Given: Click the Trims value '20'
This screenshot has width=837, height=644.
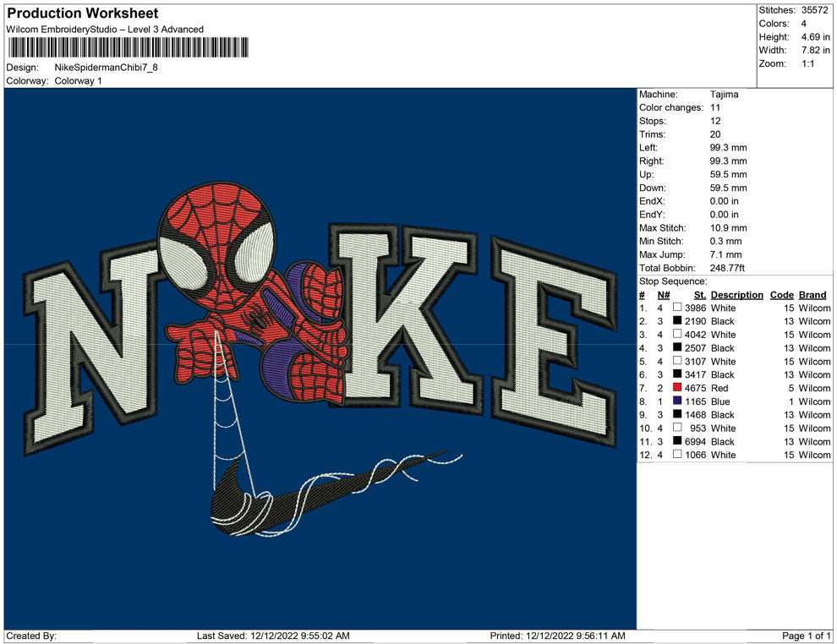Looking at the screenshot, I should coord(714,134).
